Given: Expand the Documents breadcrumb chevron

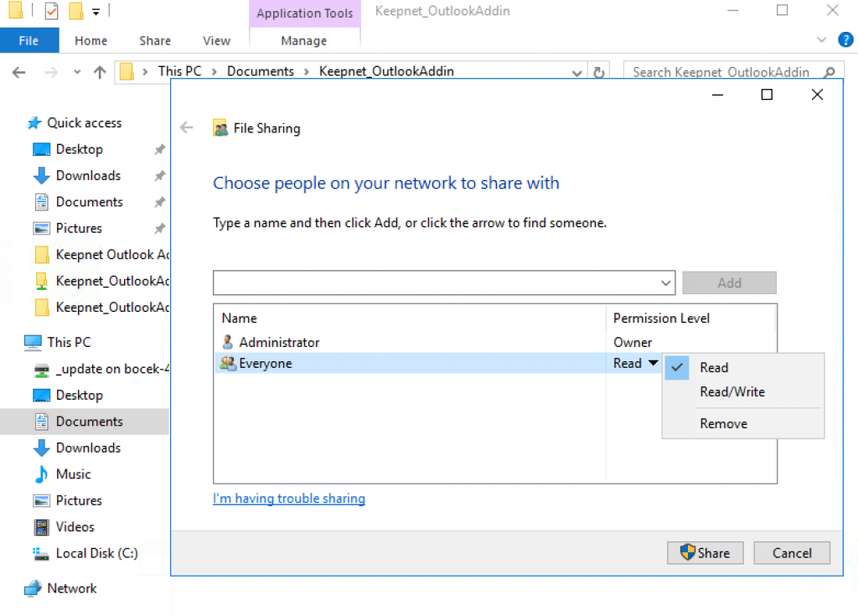Looking at the screenshot, I should pyautogui.click(x=307, y=72).
